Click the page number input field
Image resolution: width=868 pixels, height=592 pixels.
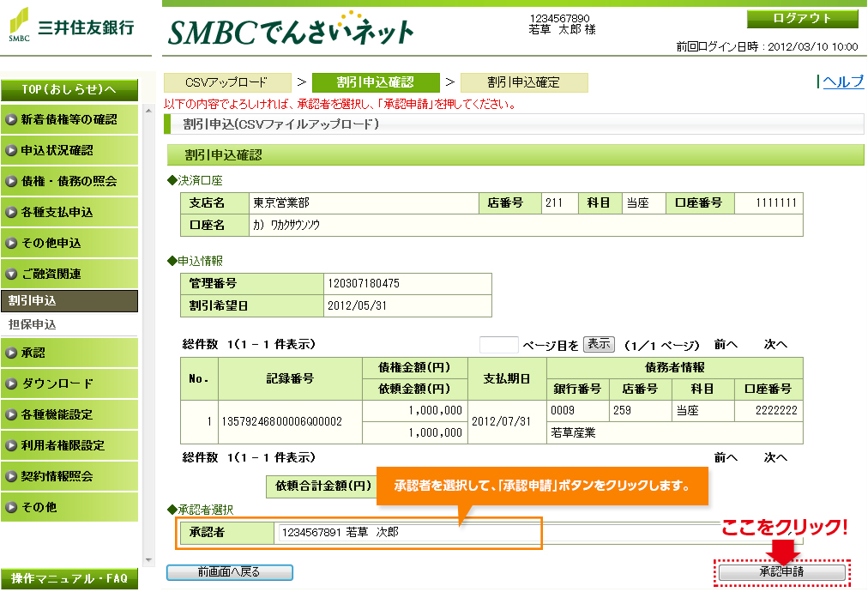(x=499, y=345)
